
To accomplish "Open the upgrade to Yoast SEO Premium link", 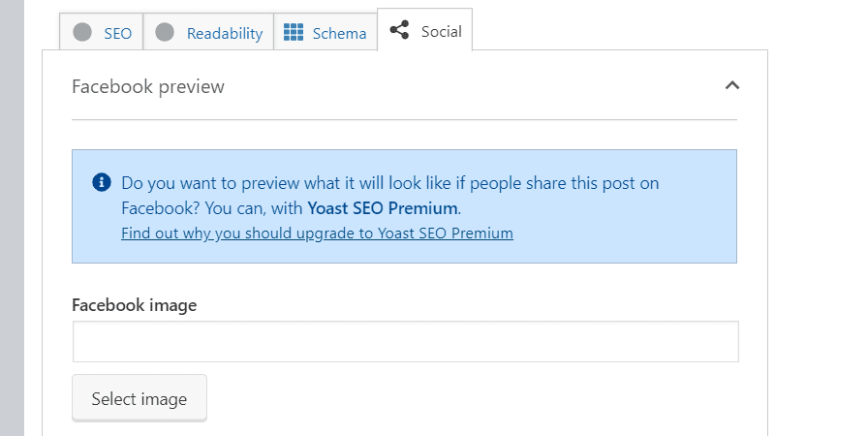I will [x=317, y=234].
